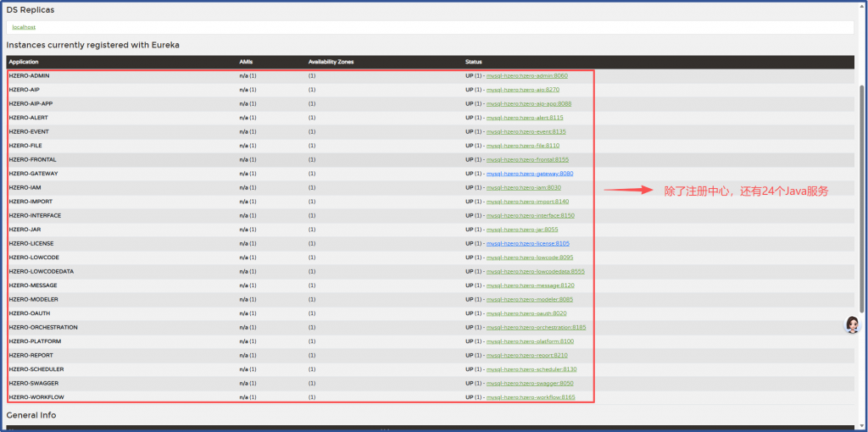Click the Status column header

[x=475, y=62]
